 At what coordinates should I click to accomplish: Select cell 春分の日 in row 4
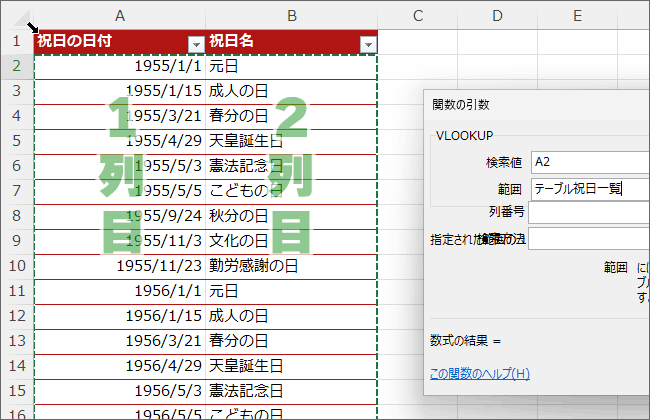tap(291, 116)
